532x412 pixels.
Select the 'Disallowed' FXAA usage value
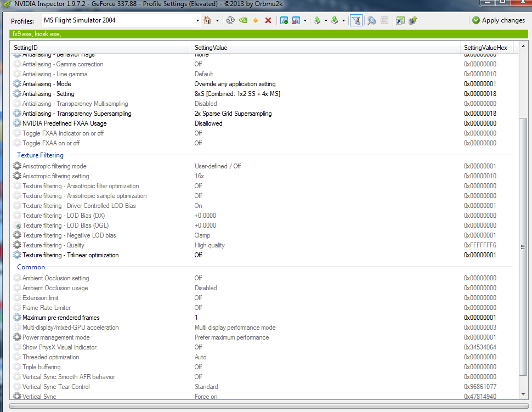coord(208,123)
